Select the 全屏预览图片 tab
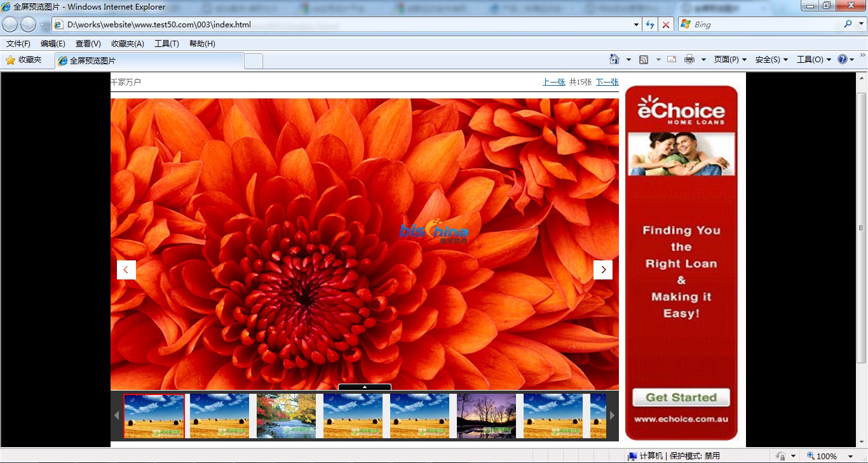This screenshot has height=463, width=868. point(150,61)
